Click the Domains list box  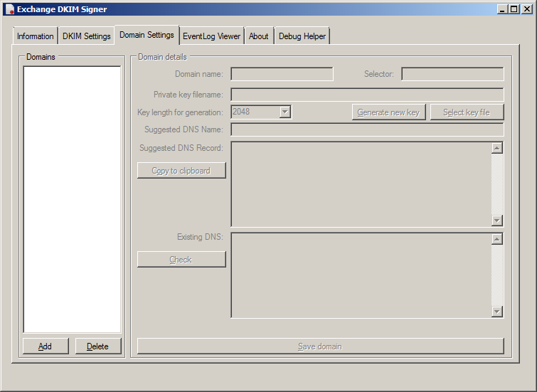pyautogui.click(x=72, y=199)
